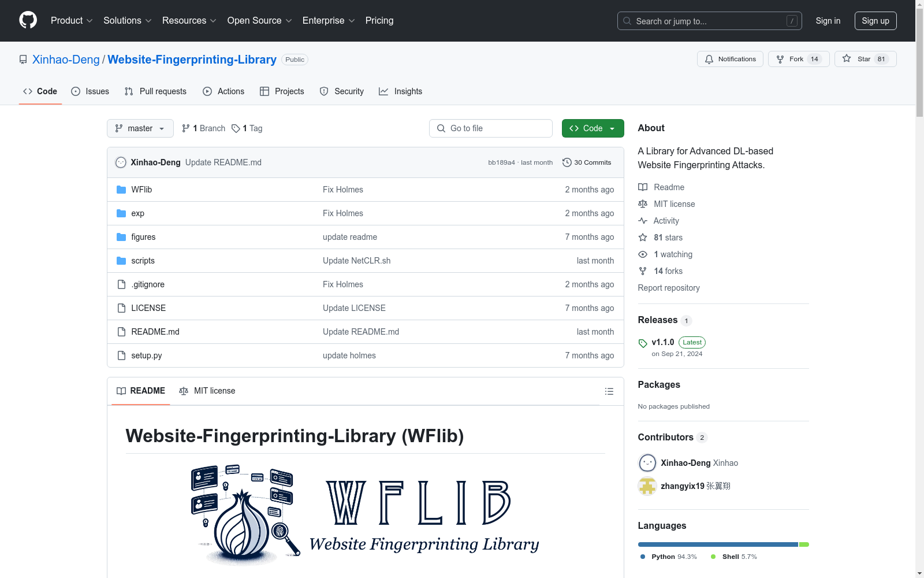Image resolution: width=924 pixels, height=578 pixels.
Task: Select the MIT license tab in README panel
Action: pyautogui.click(x=207, y=391)
